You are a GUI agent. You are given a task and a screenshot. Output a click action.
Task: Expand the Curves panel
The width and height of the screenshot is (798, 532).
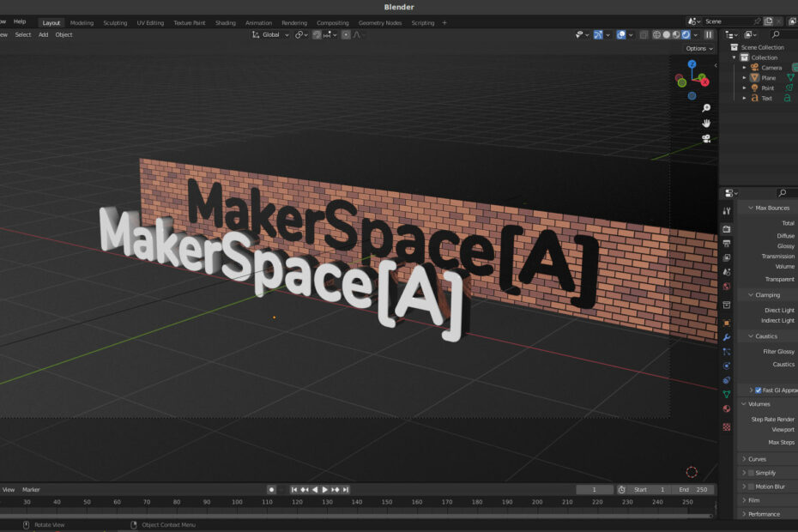744,459
